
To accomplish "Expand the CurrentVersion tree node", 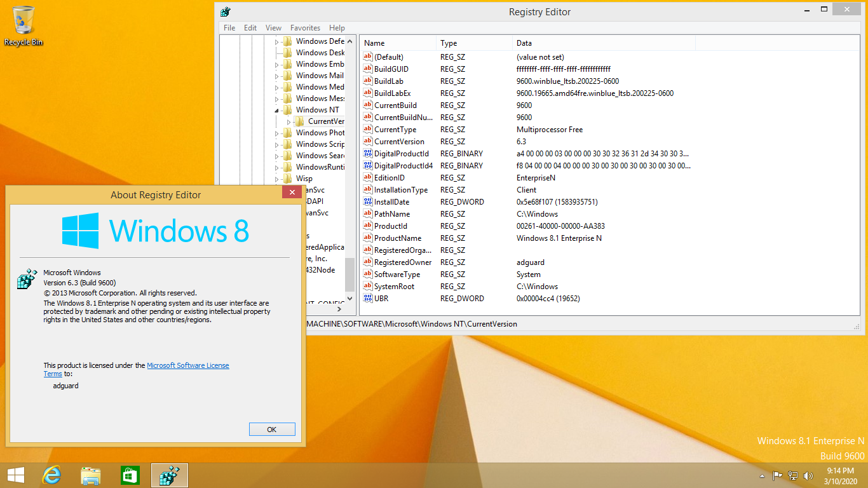I will [x=288, y=121].
